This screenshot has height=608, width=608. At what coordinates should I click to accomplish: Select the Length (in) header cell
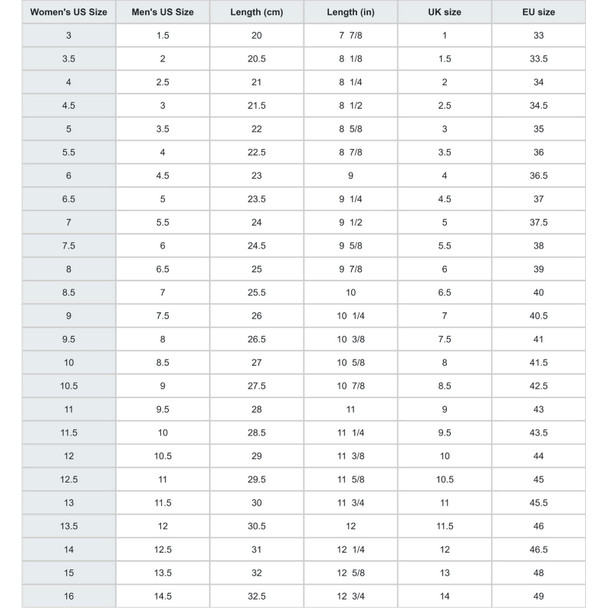coord(351,12)
